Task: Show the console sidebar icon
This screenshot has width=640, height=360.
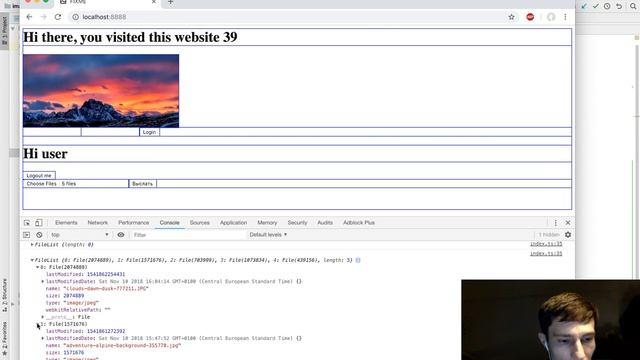Action: [27, 235]
